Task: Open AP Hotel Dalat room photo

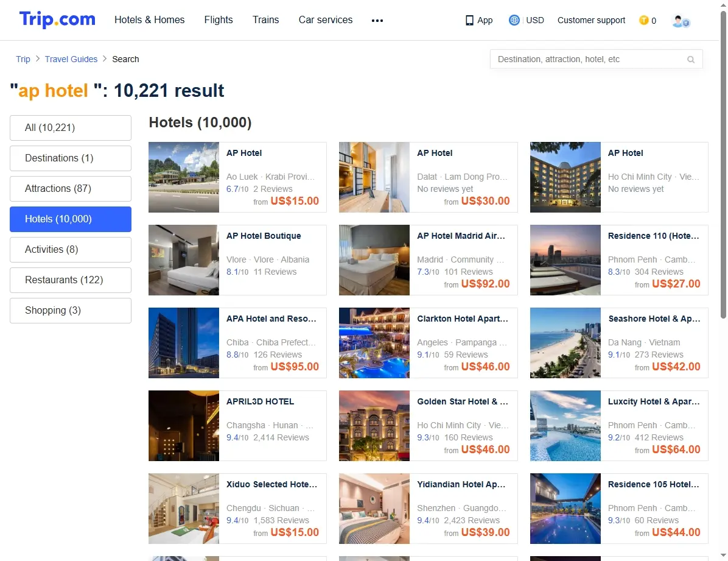Action: point(374,177)
